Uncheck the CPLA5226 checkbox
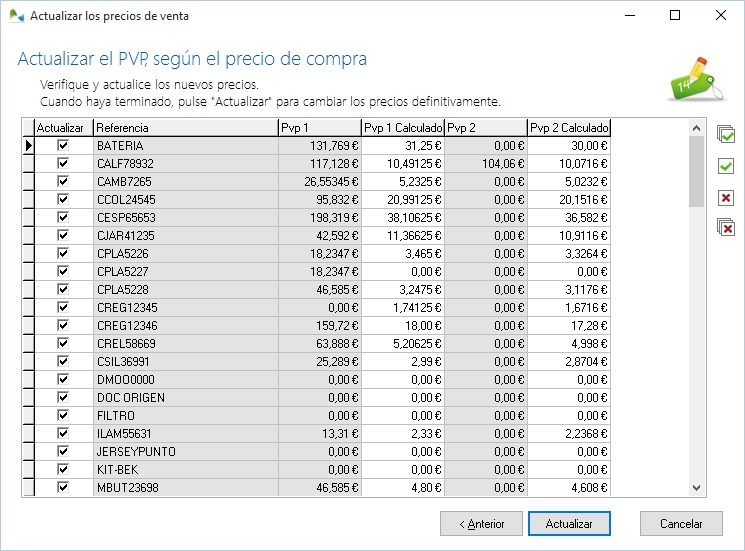The image size is (745, 551). [x=63, y=253]
